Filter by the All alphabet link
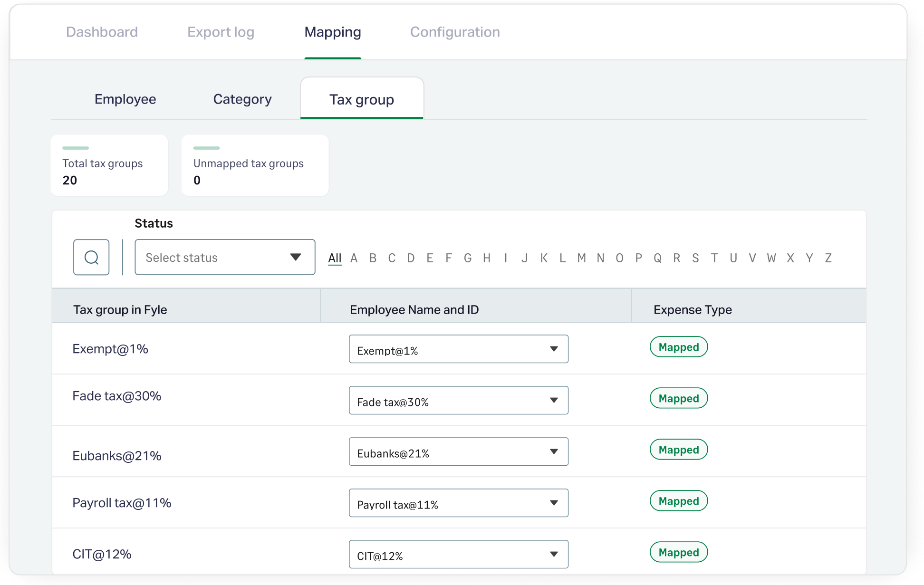Screen dimensions: 924x585 coord(335,258)
